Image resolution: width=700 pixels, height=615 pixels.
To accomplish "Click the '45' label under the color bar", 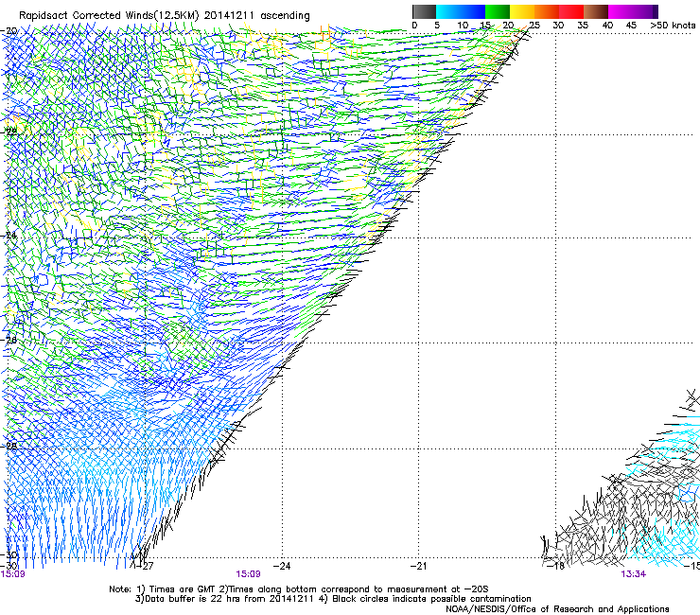I will point(631,26).
